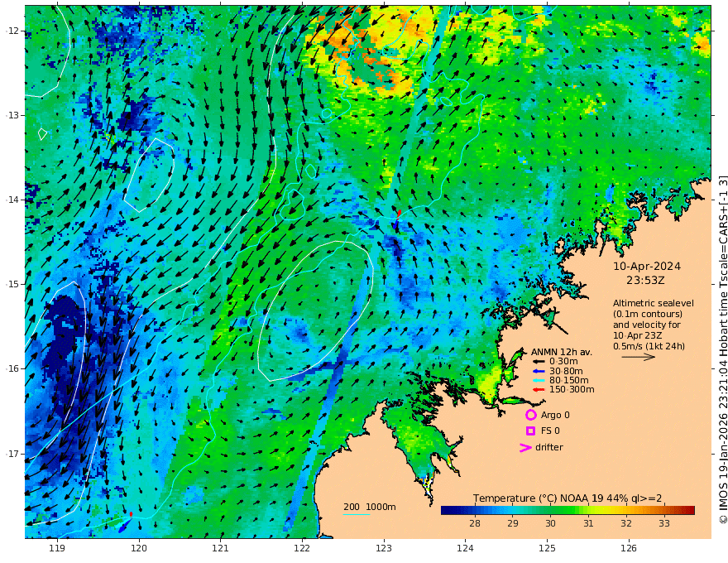
Task: Click the IMOS copyright text on right edge
Action: 722,349
